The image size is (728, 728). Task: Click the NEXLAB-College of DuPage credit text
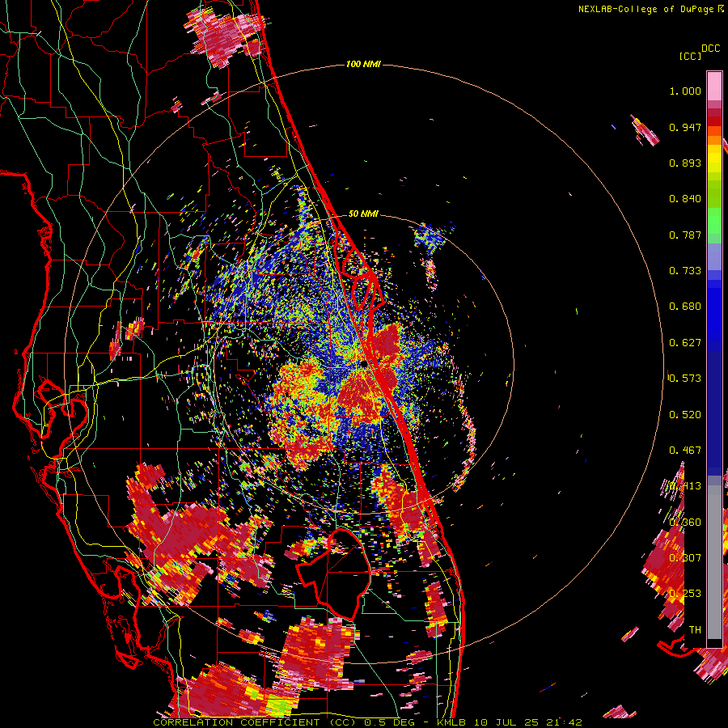click(x=645, y=9)
